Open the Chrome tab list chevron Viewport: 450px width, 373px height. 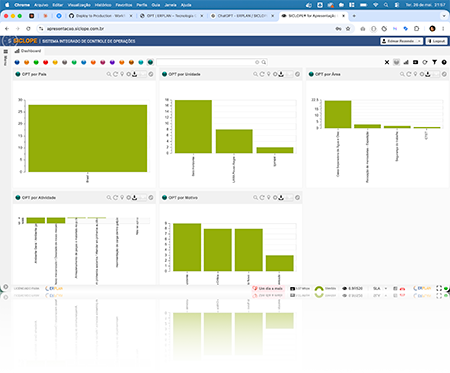point(444,16)
